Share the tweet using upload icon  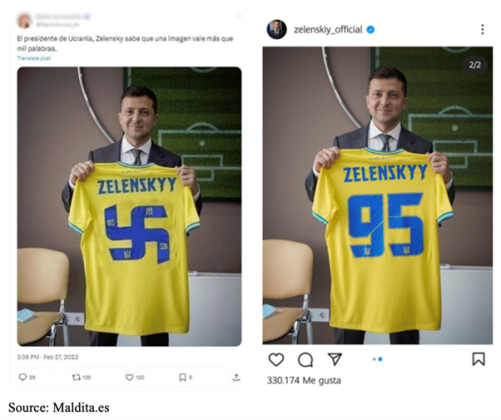point(236,377)
